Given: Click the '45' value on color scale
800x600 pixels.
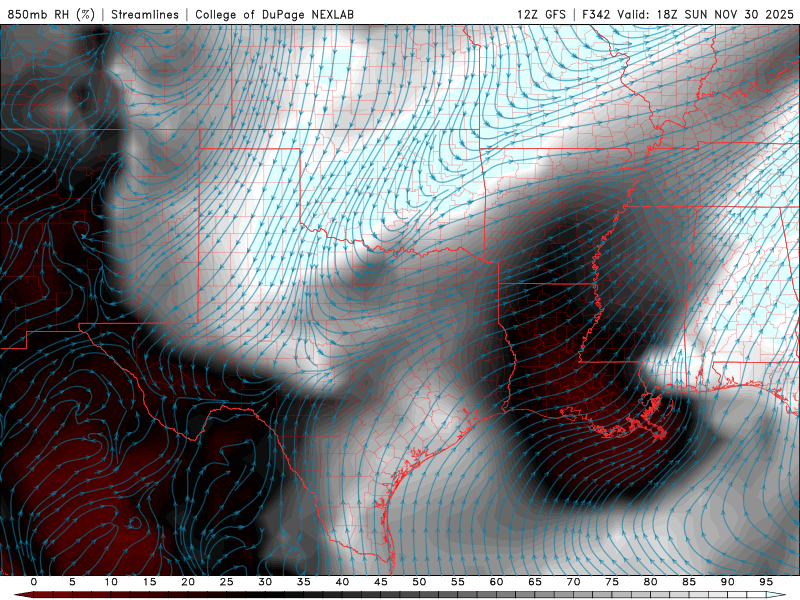Looking at the screenshot, I should click(x=381, y=582).
